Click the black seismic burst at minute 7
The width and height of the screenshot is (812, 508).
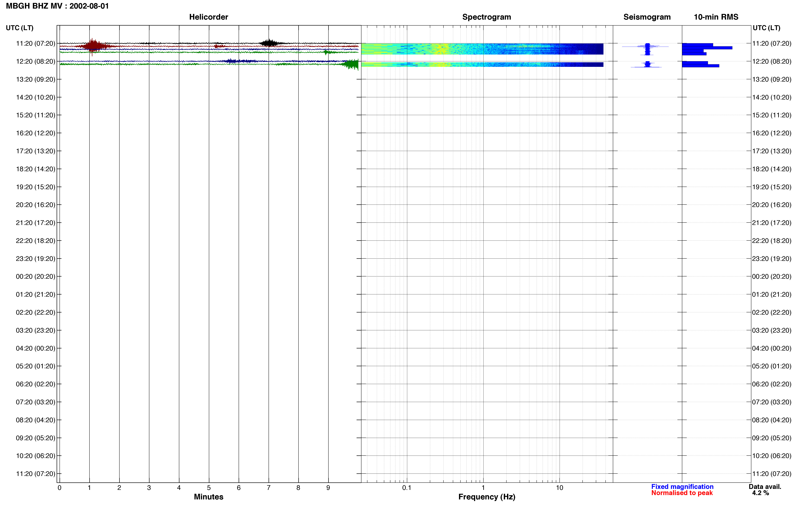[269, 43]
